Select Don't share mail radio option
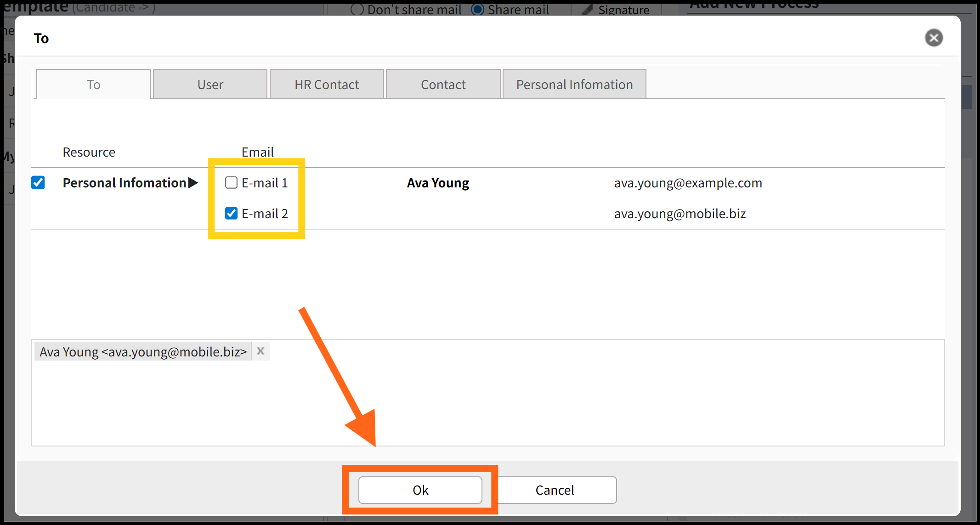Image resolution: width=980 pixels, height=525 pixels. [357, 10]
